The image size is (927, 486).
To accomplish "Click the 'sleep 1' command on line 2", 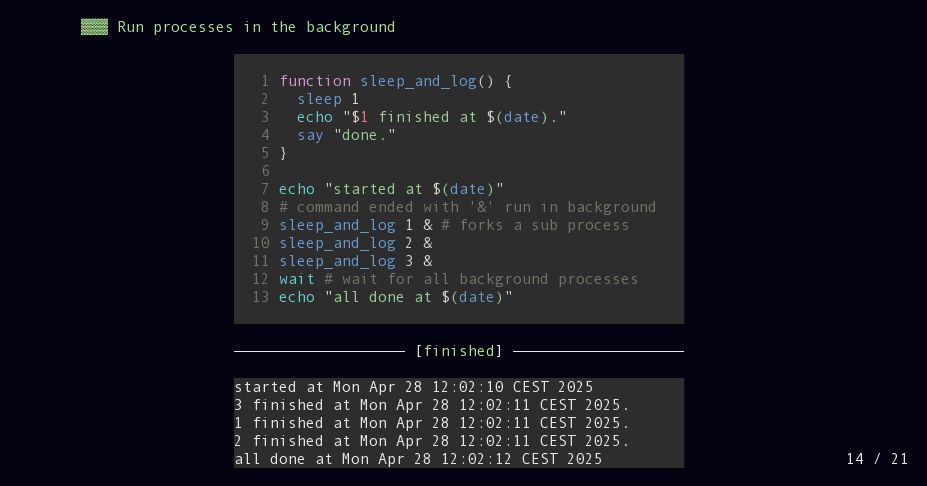I will (x=328, y=99).
